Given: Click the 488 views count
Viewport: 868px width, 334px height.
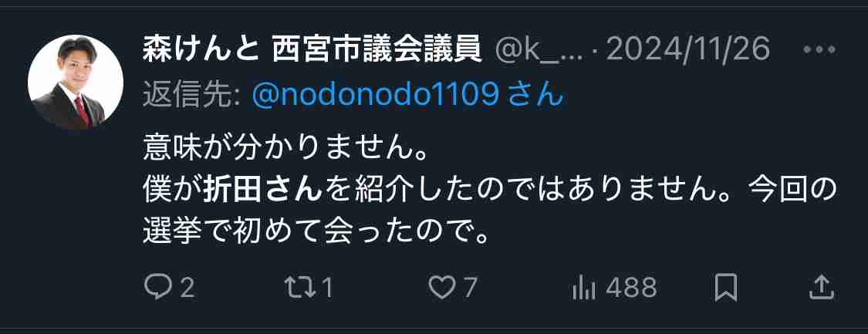Looking at the screenshot, I should pyautogui.click(x=630, y=288).
